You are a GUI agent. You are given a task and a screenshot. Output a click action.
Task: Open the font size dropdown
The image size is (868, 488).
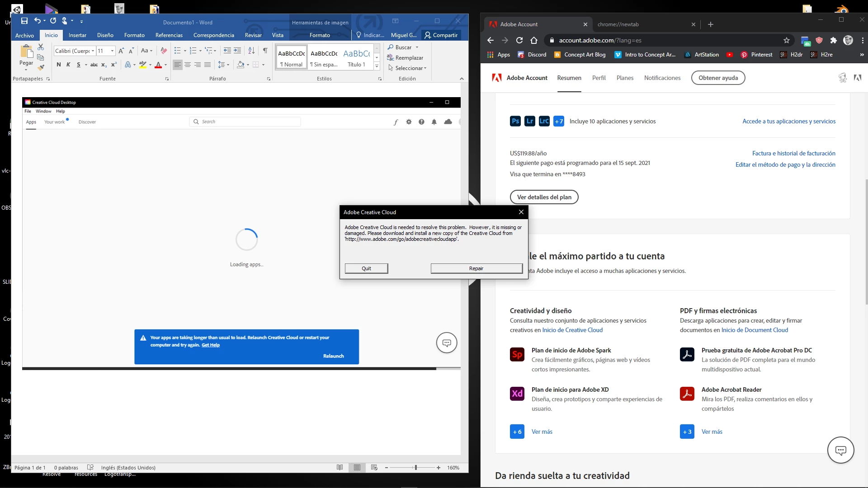click(x=113, y=51)
